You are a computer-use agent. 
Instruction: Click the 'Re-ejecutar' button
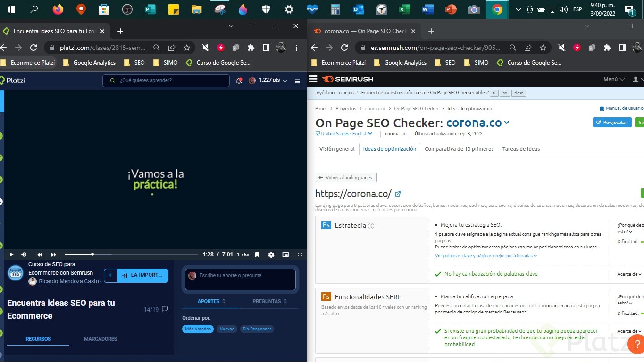click(x=612, y=123)
